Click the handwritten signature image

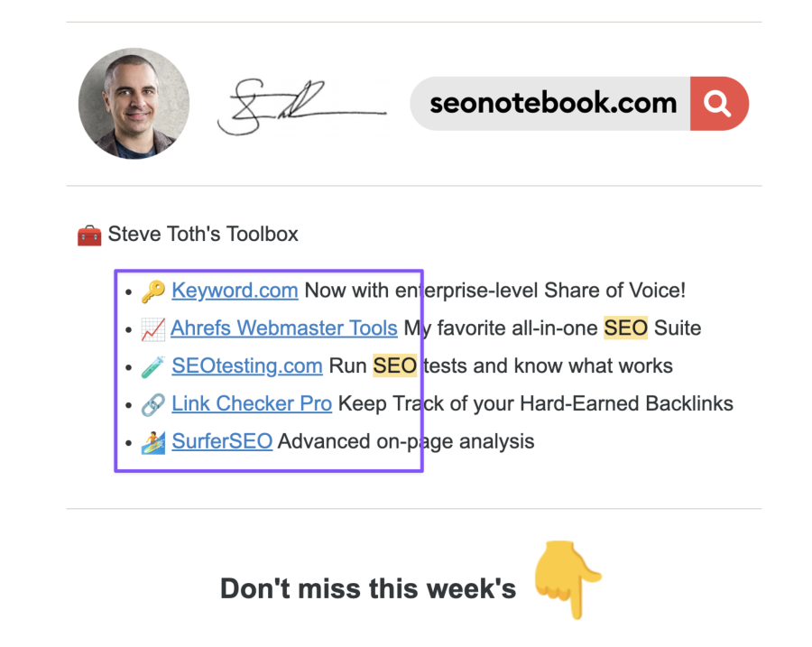click(x=302, y=106)
